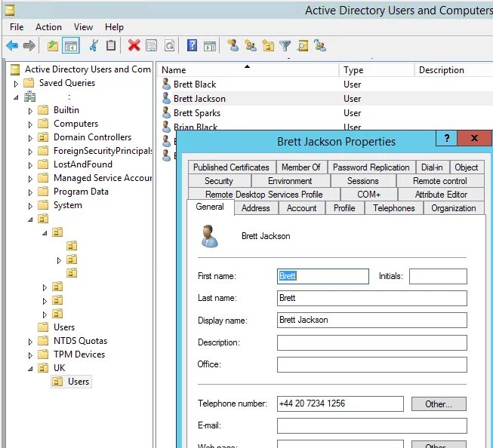Click the Create new user icon
This screenshot has height=448, width=493.
click(x=233, y=46)
